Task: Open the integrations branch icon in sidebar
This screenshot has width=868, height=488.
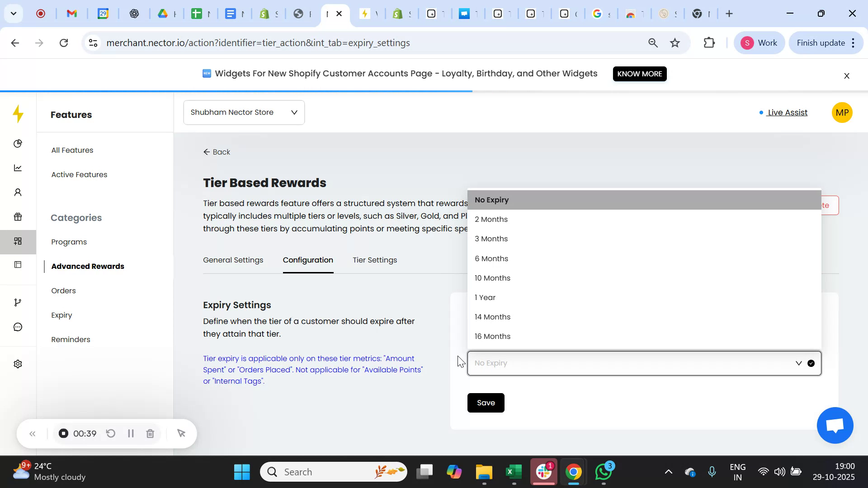Action: click(18, 302)
